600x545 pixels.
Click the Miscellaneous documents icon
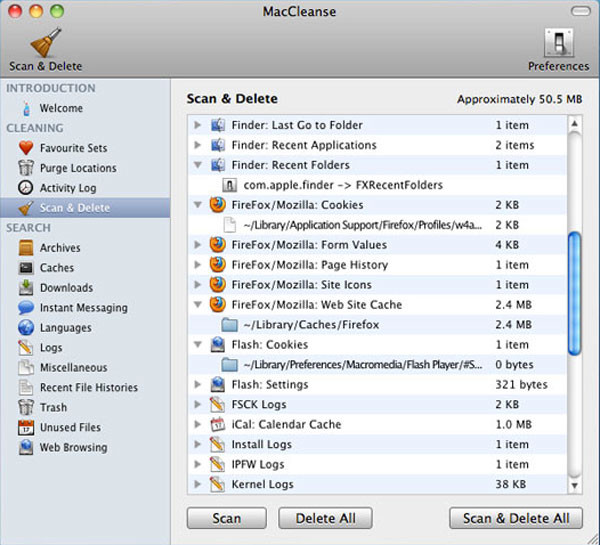tap(26, 367)
